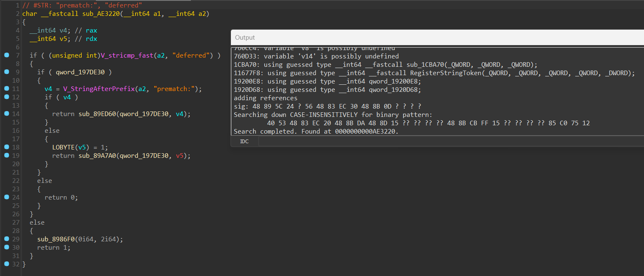This screenshot has width=644, height=276.
Task: Toggle breakpoint on return 1 line dot
Action: [x=7, y=247]
